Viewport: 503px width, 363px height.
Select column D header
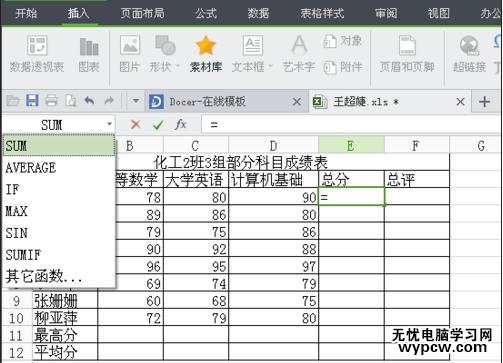273,146
